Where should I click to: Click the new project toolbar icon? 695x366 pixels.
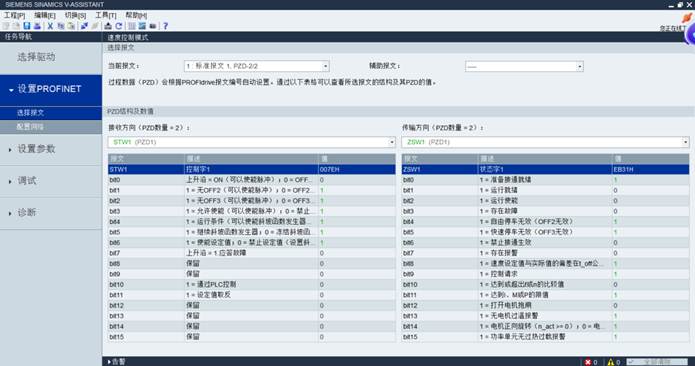[5, 26]
